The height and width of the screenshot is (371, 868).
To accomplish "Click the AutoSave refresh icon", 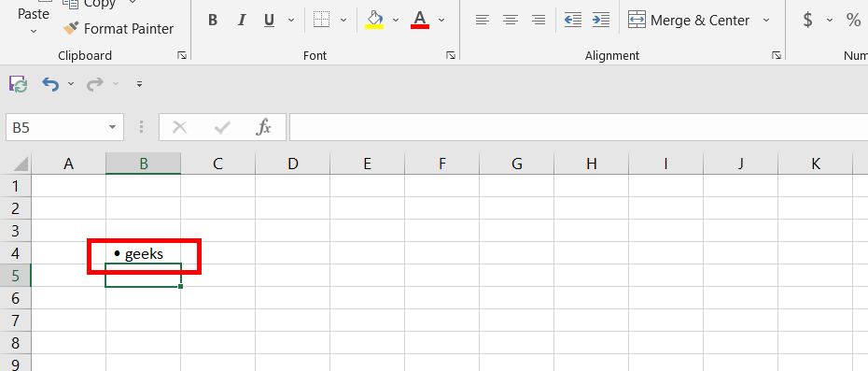I will (19, 84).
